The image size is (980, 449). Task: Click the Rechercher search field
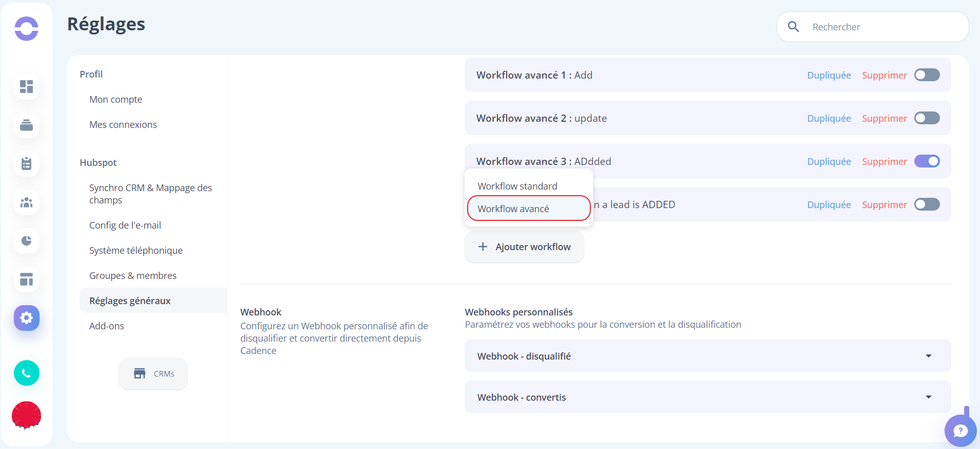pyautogui.click(x=873, y=27)
